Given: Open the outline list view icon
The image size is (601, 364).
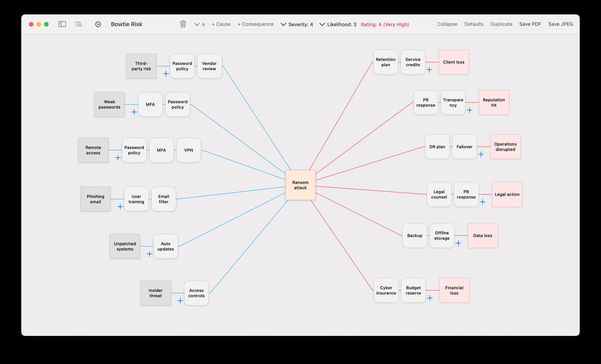Looking at the screenshot, I should 78,24.
